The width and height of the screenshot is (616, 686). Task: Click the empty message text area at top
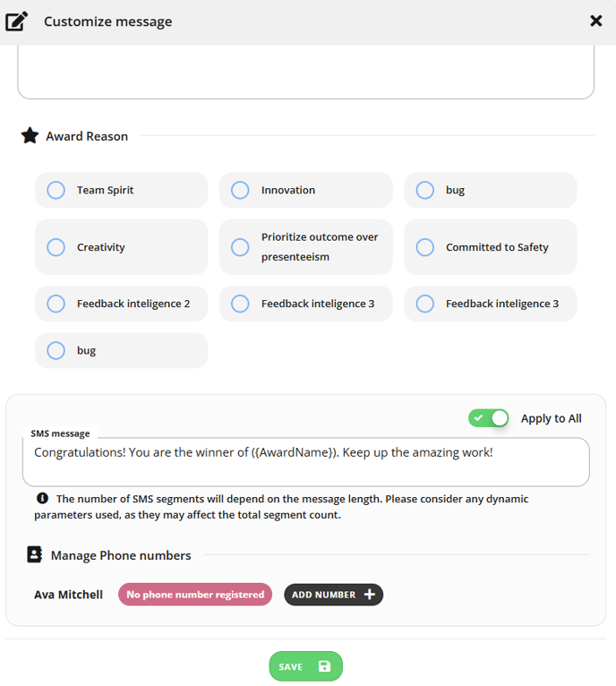(306, 72)
